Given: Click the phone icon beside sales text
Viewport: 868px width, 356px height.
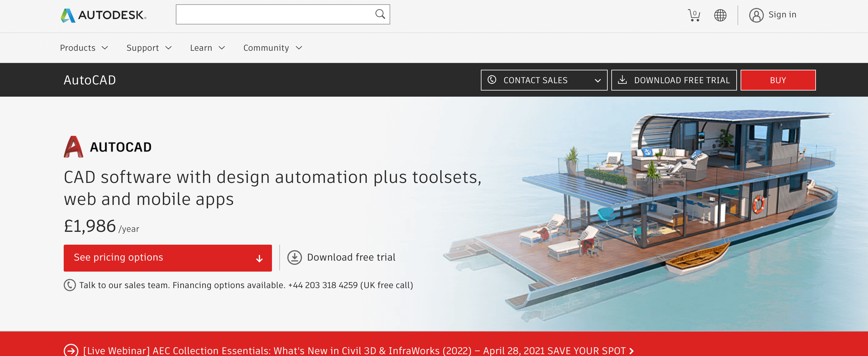Looking at the screenshot, I should point(70,285).
